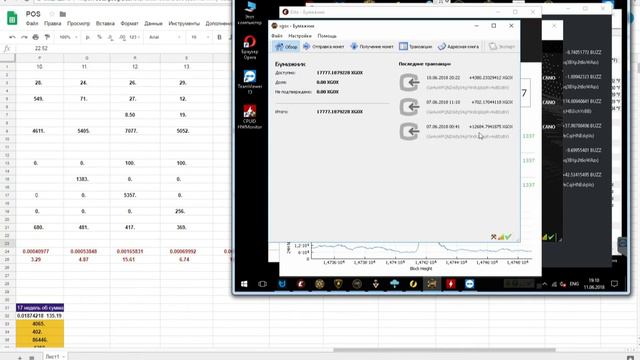Viewport: 640px width, 360px height.
Task: Click the move-to-folder icon beside POS
Action: (x=63, y=14)
